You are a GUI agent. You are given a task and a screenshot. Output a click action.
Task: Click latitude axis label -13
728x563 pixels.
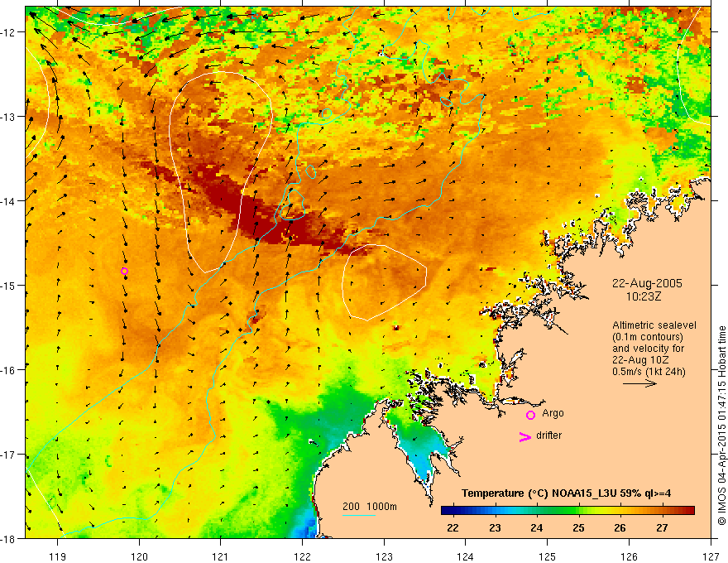coord(8,117)
